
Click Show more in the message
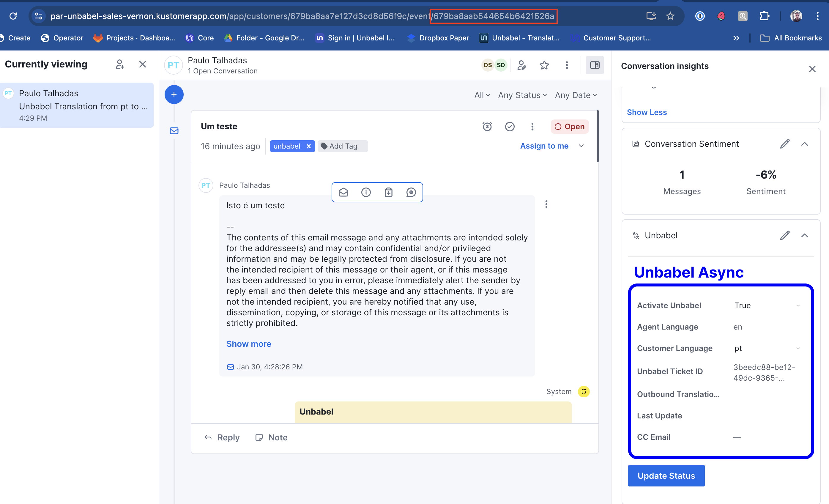click(249, 344)
